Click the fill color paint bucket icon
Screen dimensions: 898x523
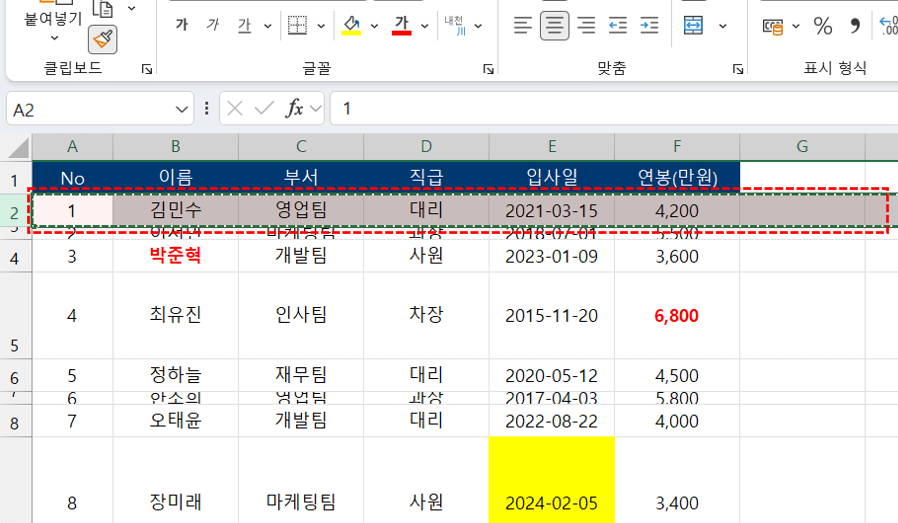(x=351, y=25)
